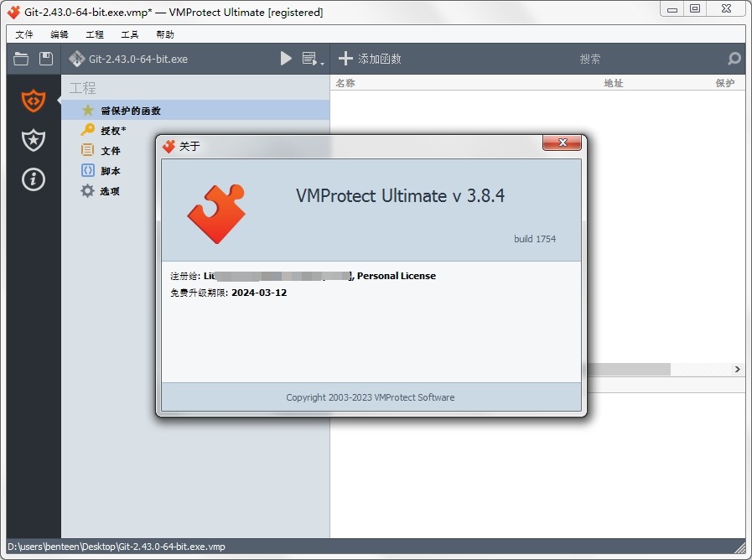The image size is (752, 560).
Task: Open the 编辑 menu
Action: (60, 34)
